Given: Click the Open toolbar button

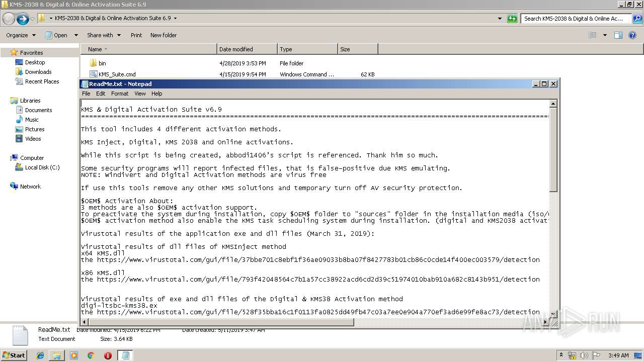Looking at the screenshot, I should click(x=56, y=35).
